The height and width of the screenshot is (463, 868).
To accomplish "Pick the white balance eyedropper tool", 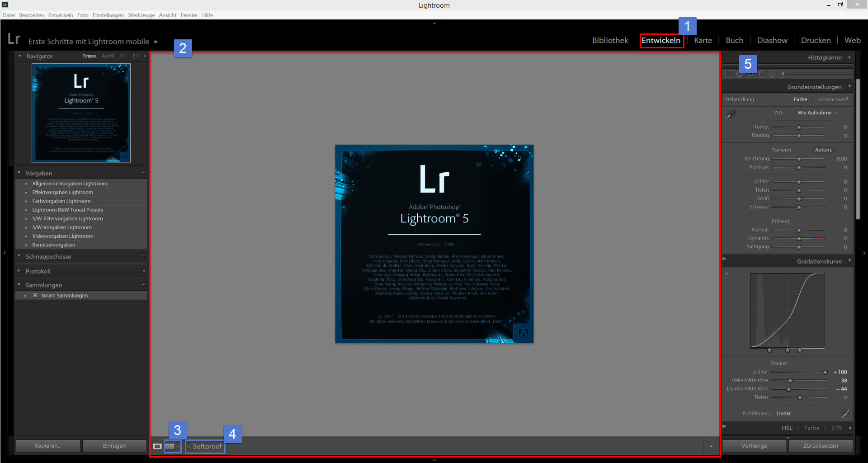I will tap(731, 114).
